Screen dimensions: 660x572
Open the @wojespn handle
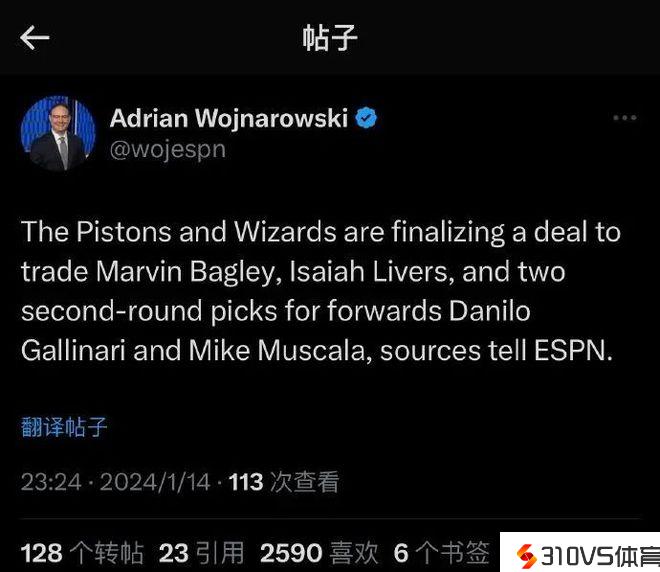tap(168, 150)
